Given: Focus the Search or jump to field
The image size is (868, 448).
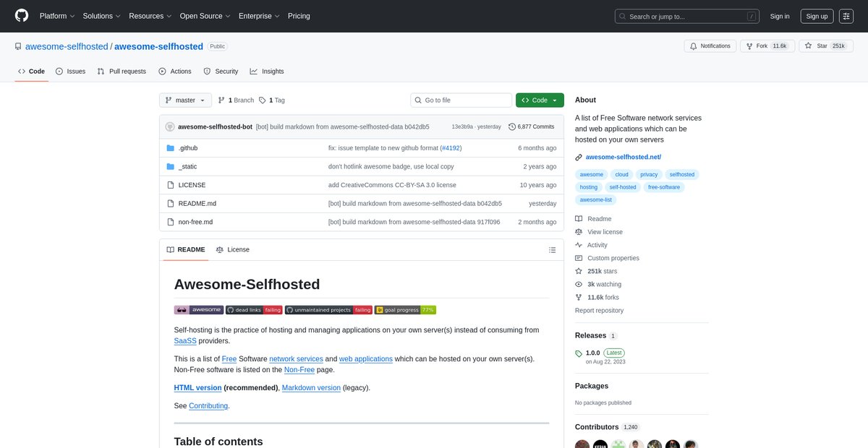Looking at the screenshot, I should pyautogui.click(x=686, y=16).
